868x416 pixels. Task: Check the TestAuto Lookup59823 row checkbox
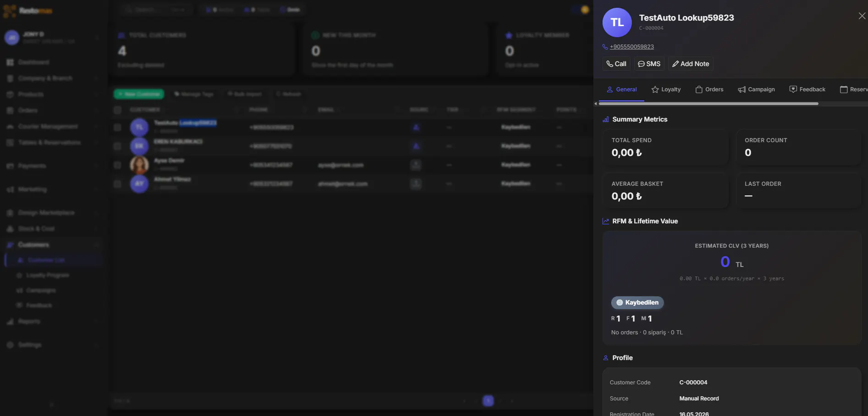tap(117, 128)
